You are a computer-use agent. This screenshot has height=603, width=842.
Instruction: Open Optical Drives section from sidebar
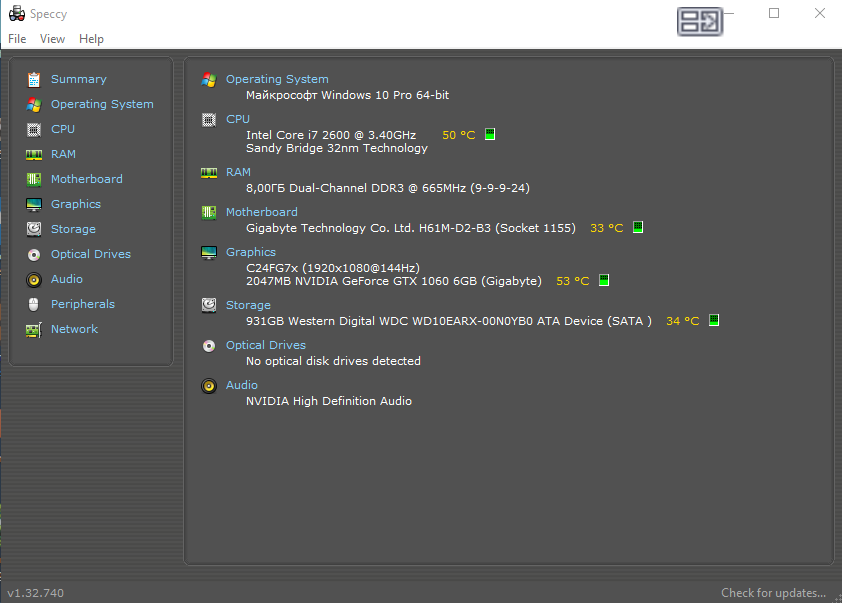(91, 254)
